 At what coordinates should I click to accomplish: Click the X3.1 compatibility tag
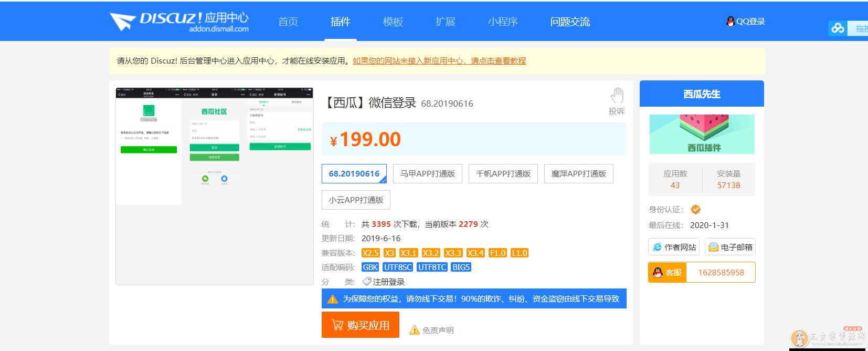pyautogui.click(x=409, y=253)
